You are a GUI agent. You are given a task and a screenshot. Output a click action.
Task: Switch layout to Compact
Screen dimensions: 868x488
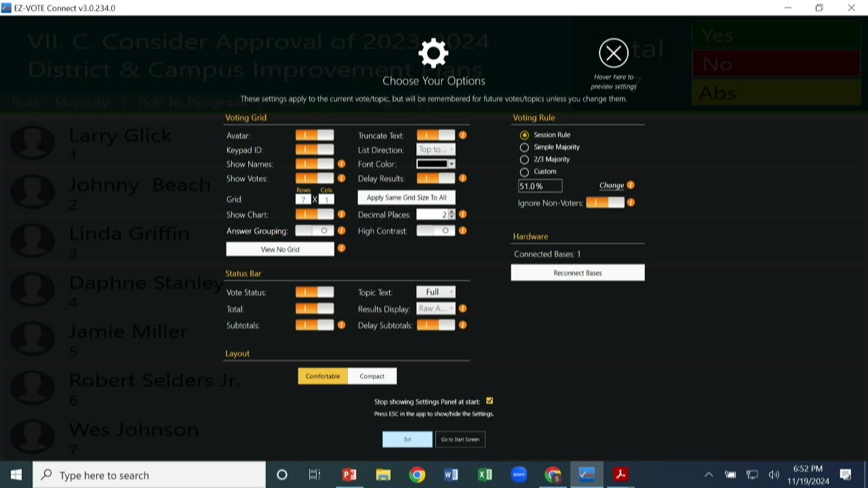[372, 376]
